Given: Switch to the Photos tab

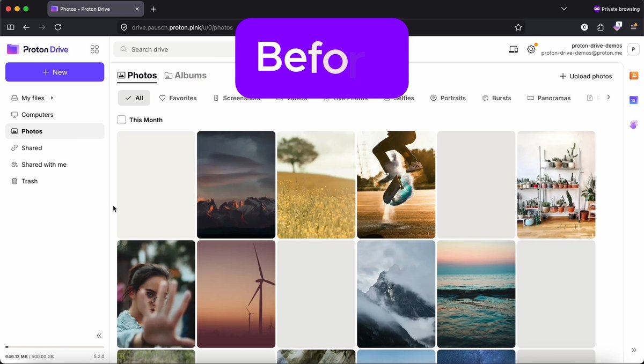Looking at the screenshot, I should click(x=137, y=76).
